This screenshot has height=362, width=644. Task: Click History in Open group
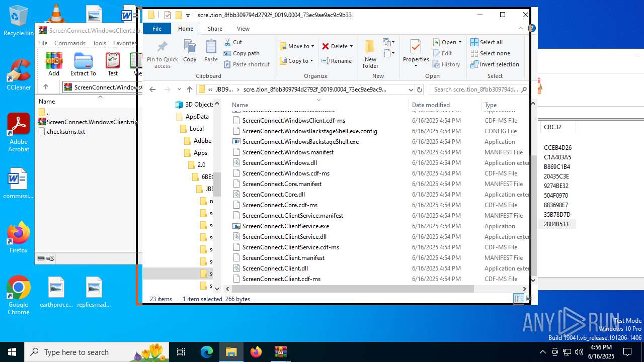pyautogui.click(x=446, y=64)
